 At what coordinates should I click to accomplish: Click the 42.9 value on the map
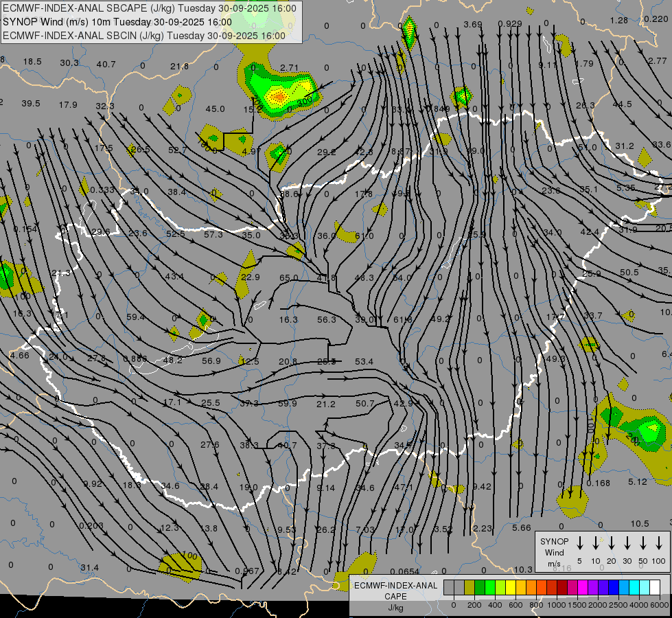pyautogui.click(x=403, y=404)
